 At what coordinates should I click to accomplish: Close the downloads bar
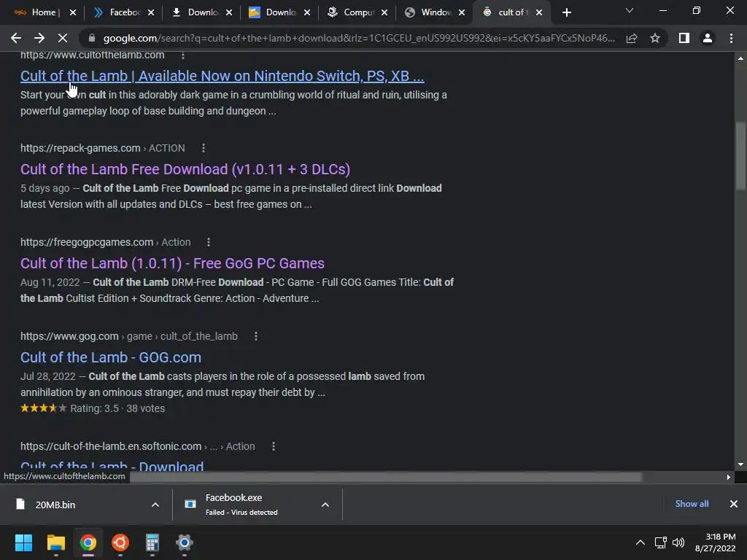tap(734, 504)
